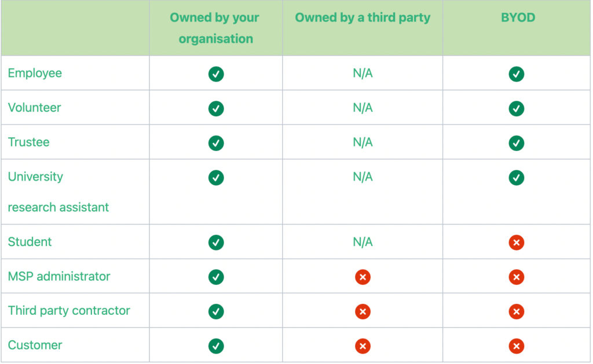Click the red X for Student BYOD

click(517, 242)
